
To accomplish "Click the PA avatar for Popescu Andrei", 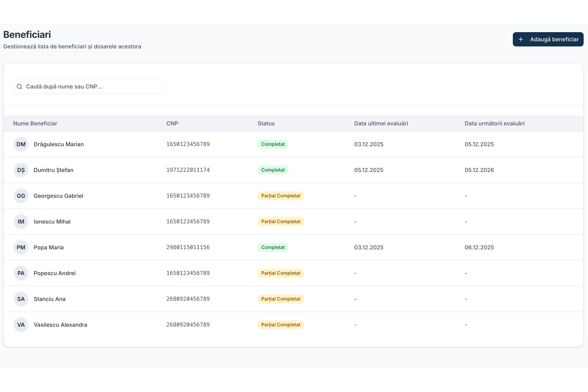I will click(x=21, y=273).
